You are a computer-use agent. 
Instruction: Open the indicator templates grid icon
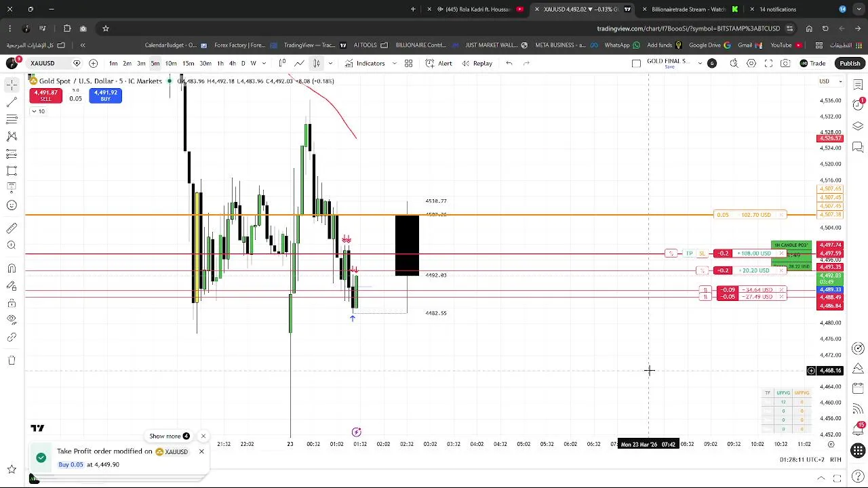(409, 63)
